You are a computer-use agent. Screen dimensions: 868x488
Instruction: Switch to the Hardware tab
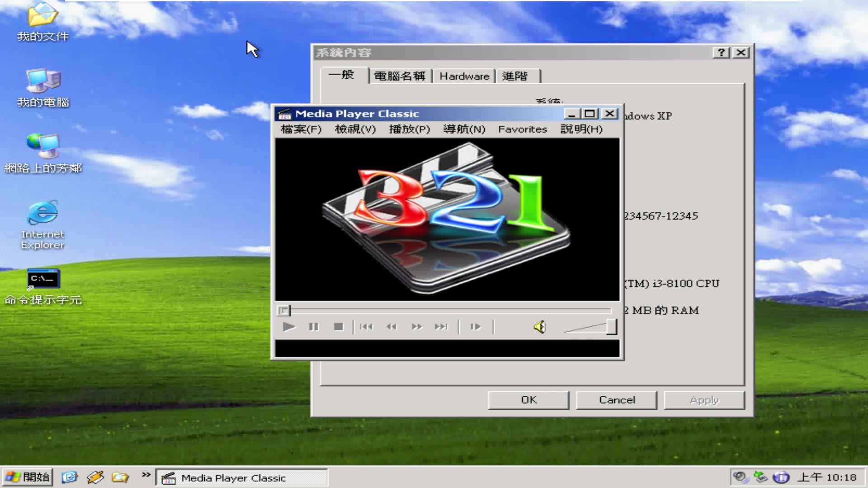pos(464,76)
